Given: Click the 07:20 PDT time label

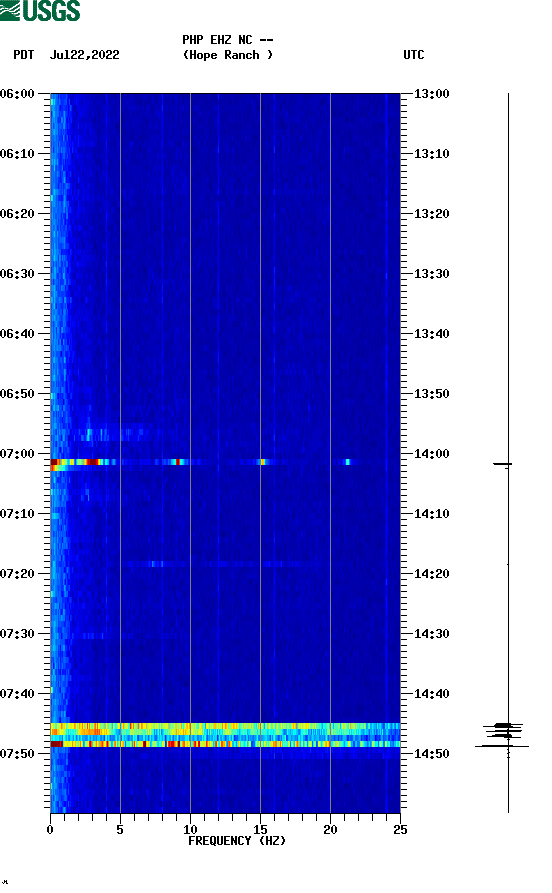Looking at the screenshot, I should click(18, 574).
